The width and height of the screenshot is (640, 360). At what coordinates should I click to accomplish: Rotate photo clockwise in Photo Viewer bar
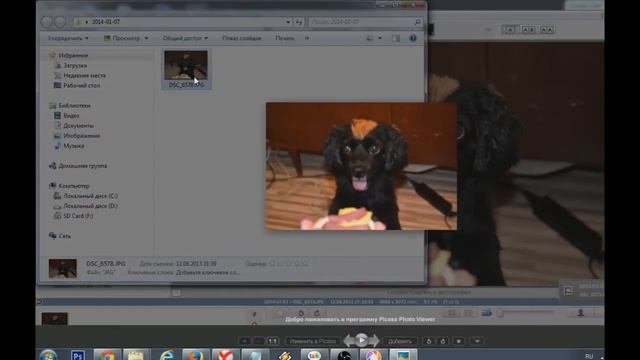443,341
